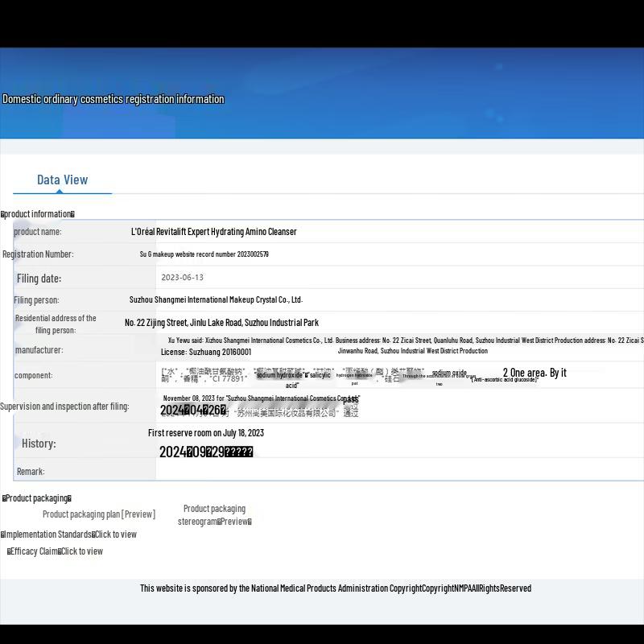The height and width of the screenshot is (644, 644).
Task: Click the manufacturer license Suzhuang 20160001
Action: (x=206, y=352)
